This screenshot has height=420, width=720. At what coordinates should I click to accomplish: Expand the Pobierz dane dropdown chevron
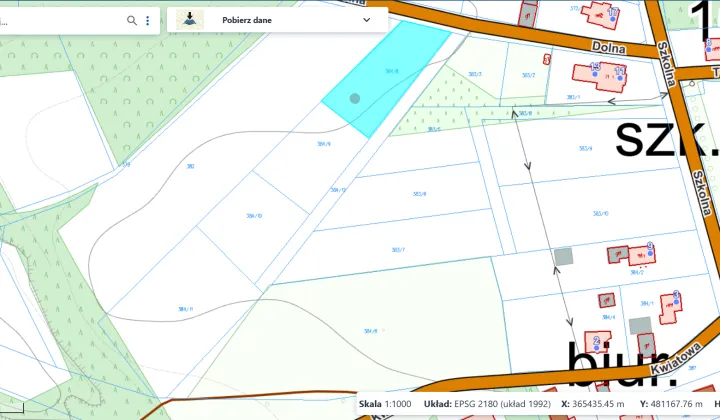pos(366,20)
